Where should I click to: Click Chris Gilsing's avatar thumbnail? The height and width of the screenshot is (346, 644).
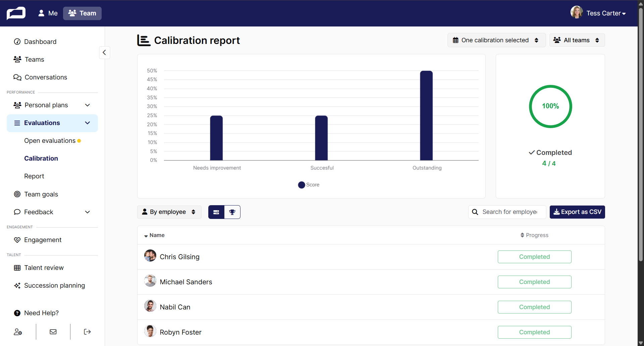pyautogui.click(x=150, y=256)
